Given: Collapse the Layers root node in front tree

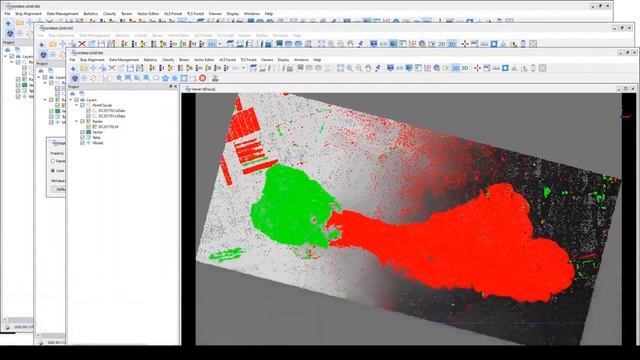Looking at the screenshot, I should point(71,100).
